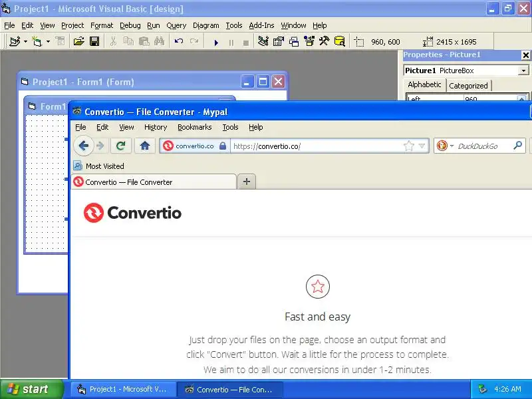The width and height of the screenshot is (532, 399).
Task: Undo the last action in Visual Basic
Action: click(179, 42)
